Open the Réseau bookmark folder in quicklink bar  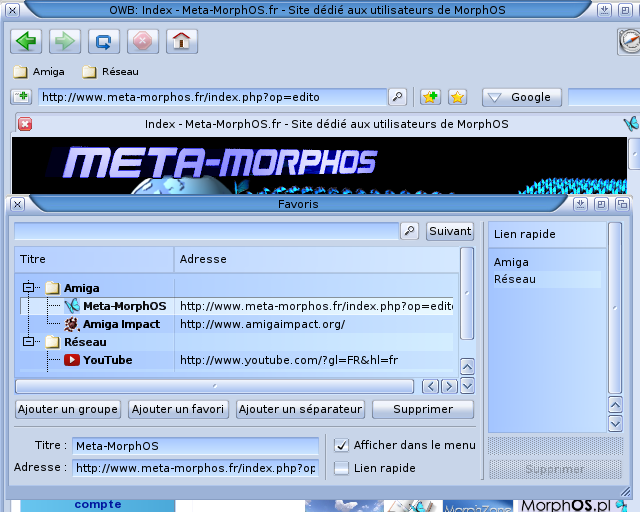tap(110, 72)
